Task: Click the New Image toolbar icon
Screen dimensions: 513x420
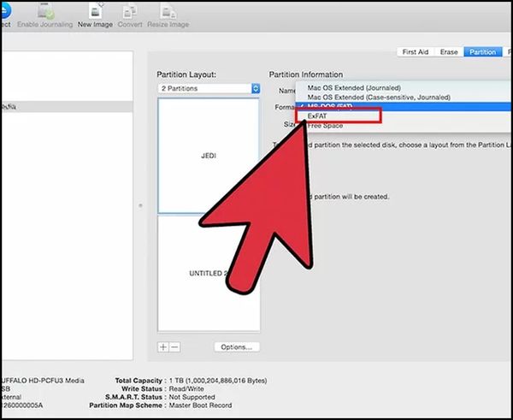Action: tap(96, 13)
